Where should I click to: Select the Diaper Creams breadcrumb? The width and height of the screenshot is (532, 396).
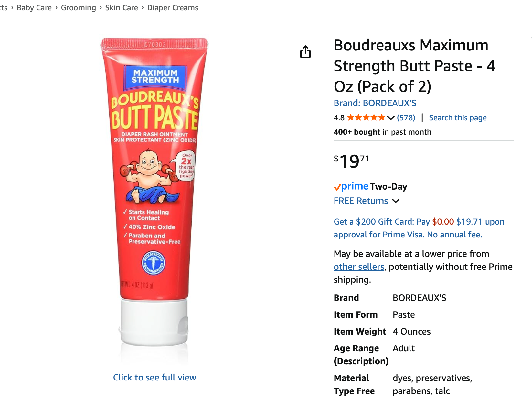tap(173, 8)
